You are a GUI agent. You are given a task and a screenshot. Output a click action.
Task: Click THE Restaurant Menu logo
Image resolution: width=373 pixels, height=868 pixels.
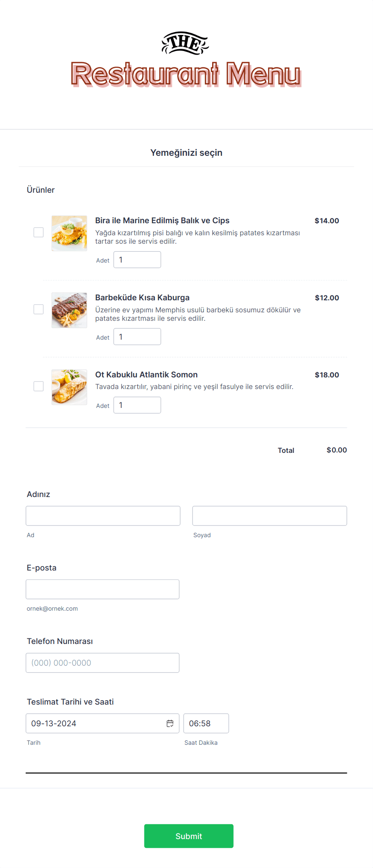pyautogui.click(x=186, y=59)
